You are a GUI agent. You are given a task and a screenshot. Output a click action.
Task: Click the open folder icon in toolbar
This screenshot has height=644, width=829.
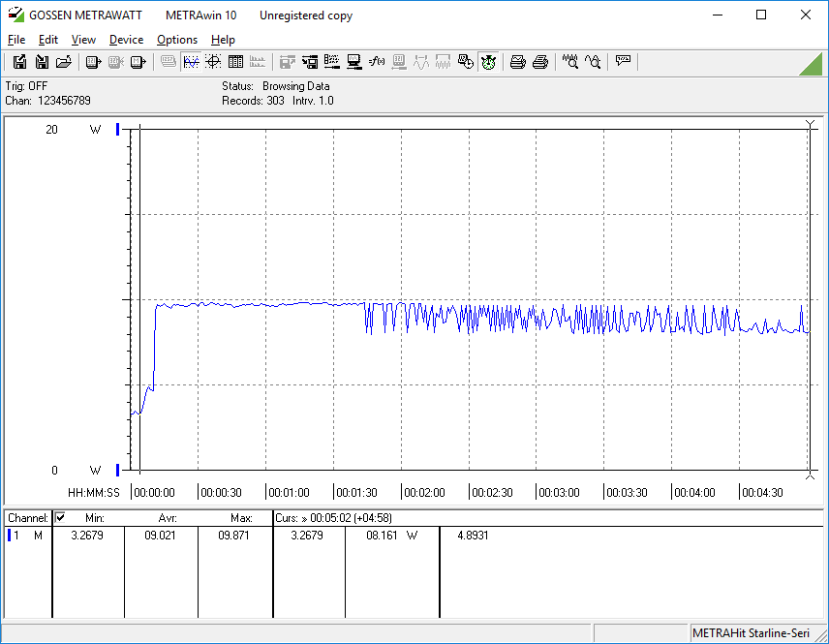[x=64, y=62]
